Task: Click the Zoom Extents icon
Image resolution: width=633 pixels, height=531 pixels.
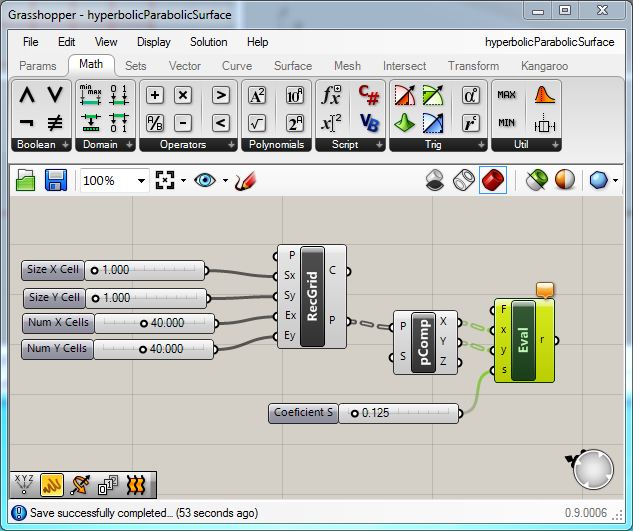Action: click(x=165, y=180)
